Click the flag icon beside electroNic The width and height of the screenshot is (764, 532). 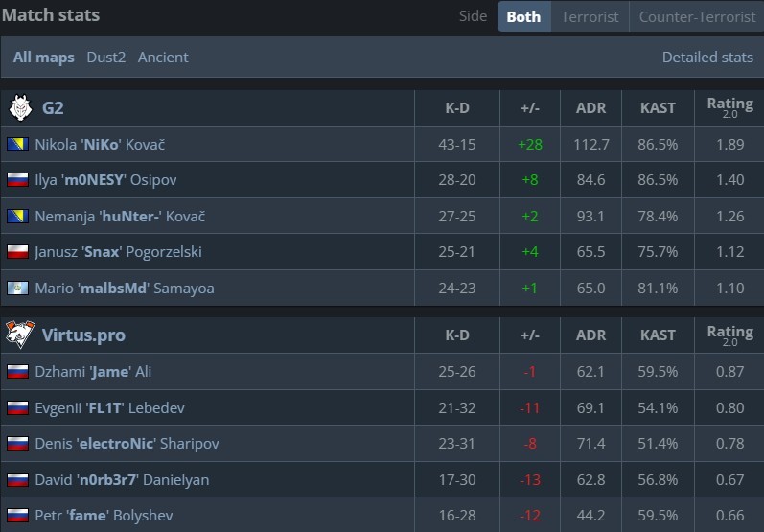[16, 444]
